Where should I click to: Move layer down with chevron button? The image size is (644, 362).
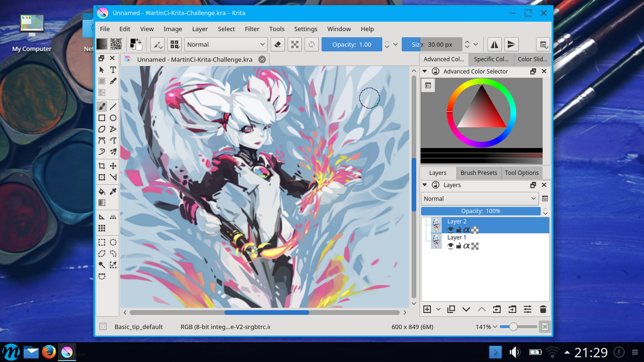tap(466, 309)
